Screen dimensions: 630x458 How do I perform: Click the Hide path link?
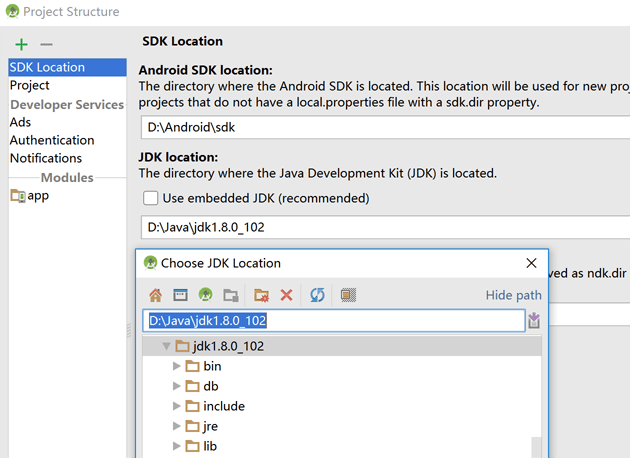point(513,295)
